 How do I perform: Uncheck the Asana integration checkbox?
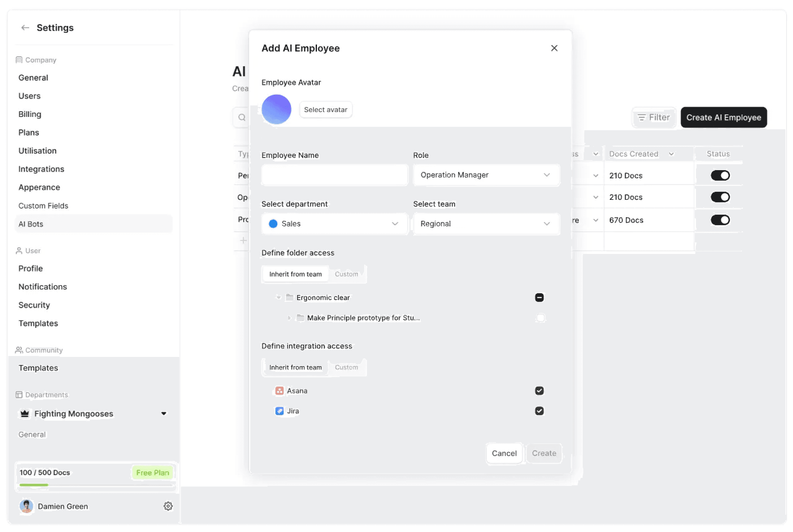(539, 391)
